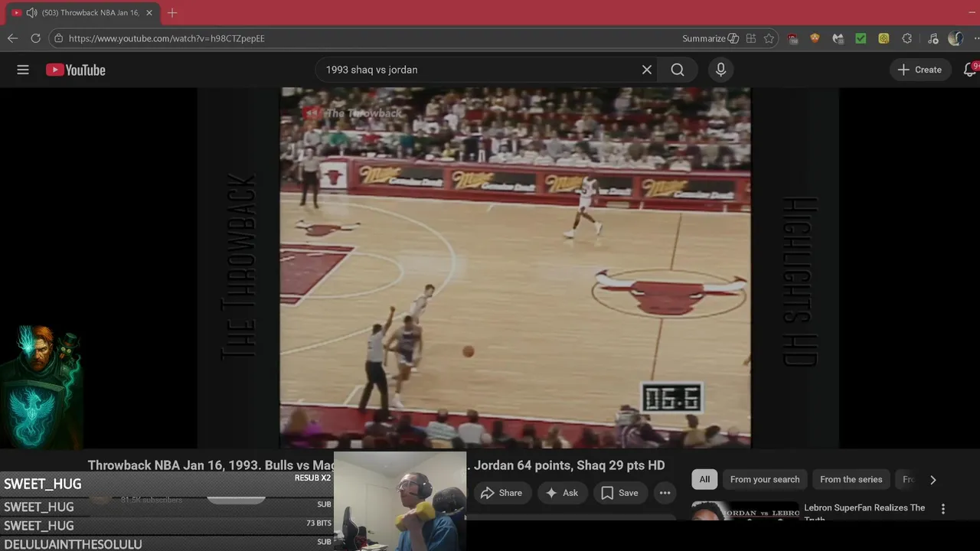Screen dimensions: 980x551
Task: Clear the search box with the X
Action: pyautogui.click(x=647, y=70)
